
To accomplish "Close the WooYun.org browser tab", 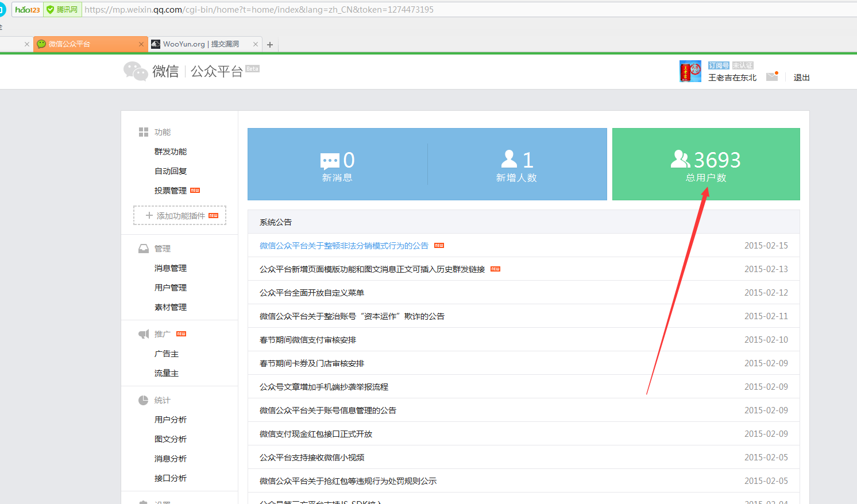I will (256, 44).
